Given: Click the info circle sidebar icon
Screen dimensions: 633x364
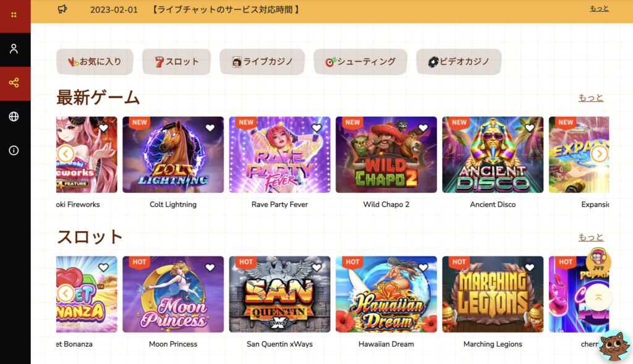Looking at the screenshot, I should [14, 151].
